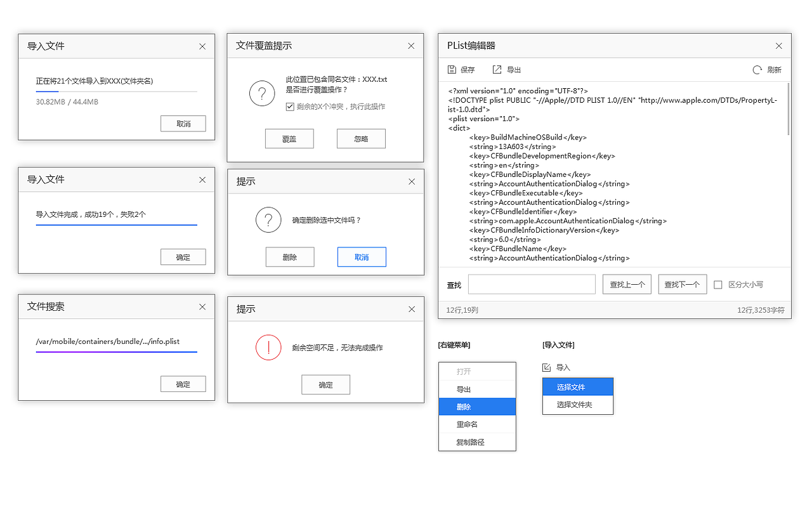Click the question mark icon in 文件覆盖提示
The width and height of the screenshot is (812, 522).
262,93
